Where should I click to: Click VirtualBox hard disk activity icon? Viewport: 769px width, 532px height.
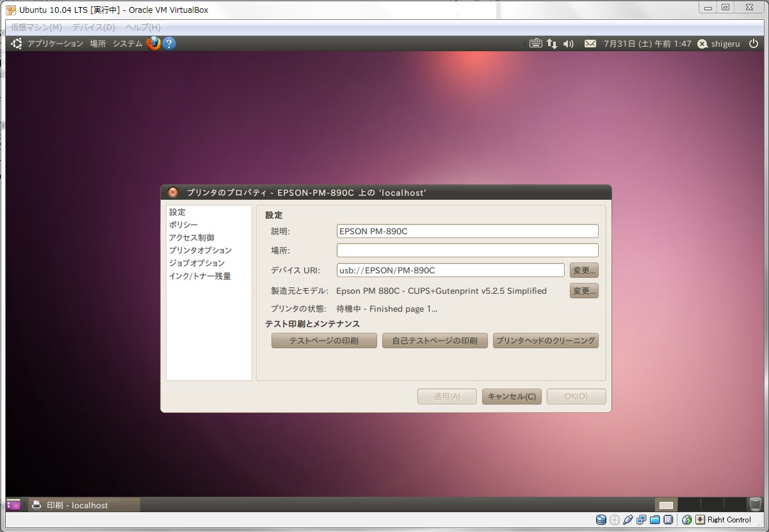pos(601,520)
